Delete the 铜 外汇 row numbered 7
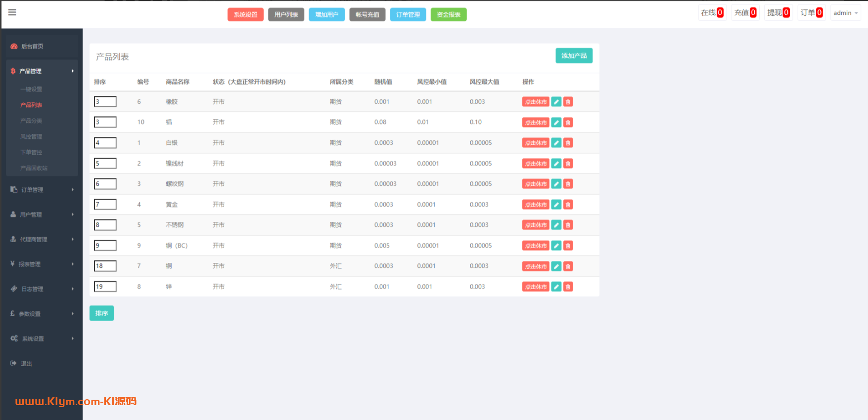 568,266
